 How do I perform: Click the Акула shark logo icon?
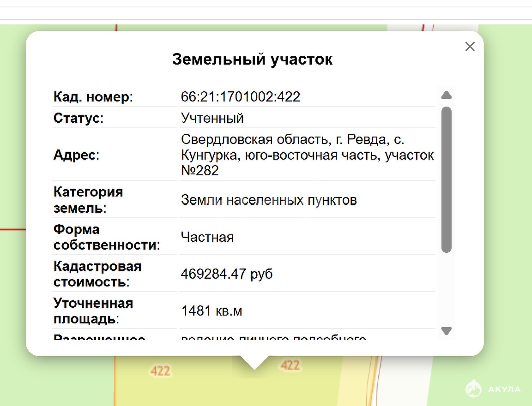pyautogui.click(x=474, y=388)
